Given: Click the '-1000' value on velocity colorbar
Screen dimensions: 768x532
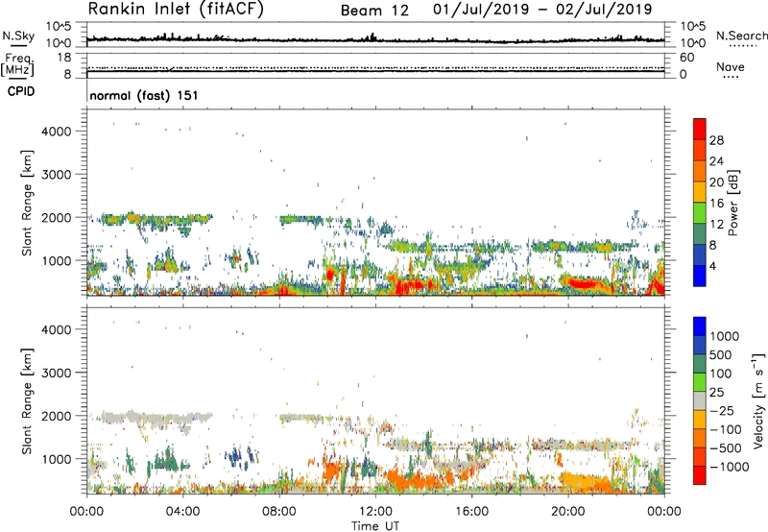Looking at the screenshot, I should 730,467.
